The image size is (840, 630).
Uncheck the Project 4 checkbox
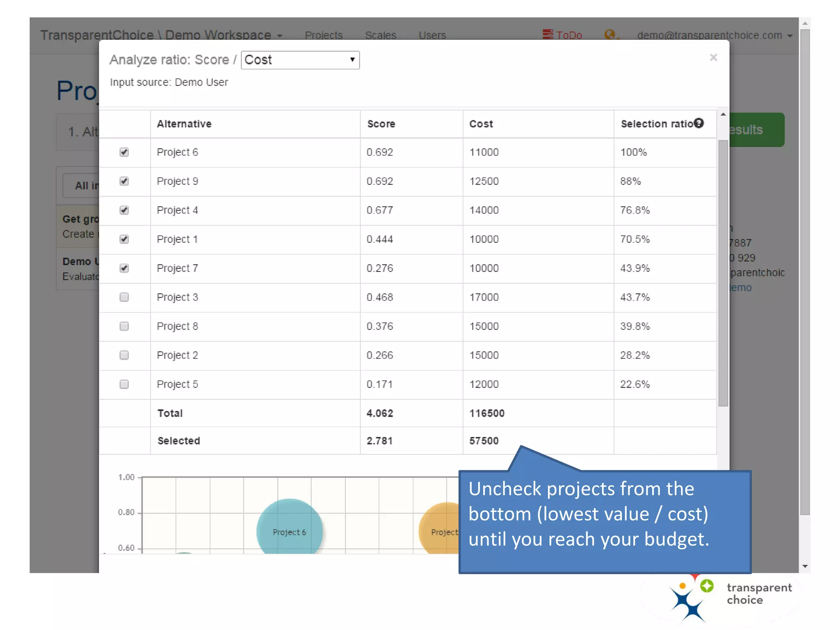pyautogui.click(x=124, y=210)
